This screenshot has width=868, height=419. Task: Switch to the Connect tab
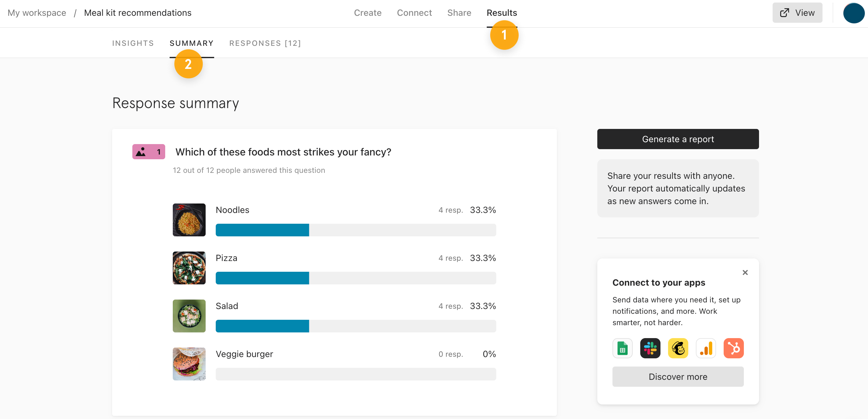pos(414,13)
